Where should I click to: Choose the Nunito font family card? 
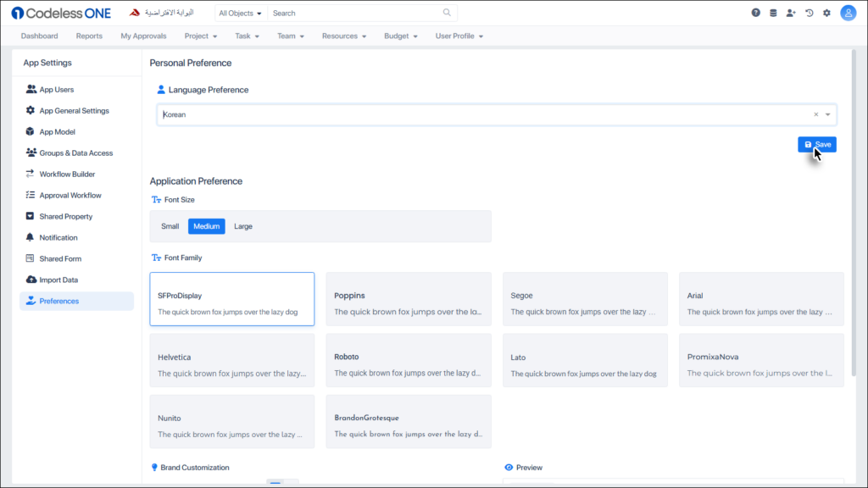coord(232,422)
